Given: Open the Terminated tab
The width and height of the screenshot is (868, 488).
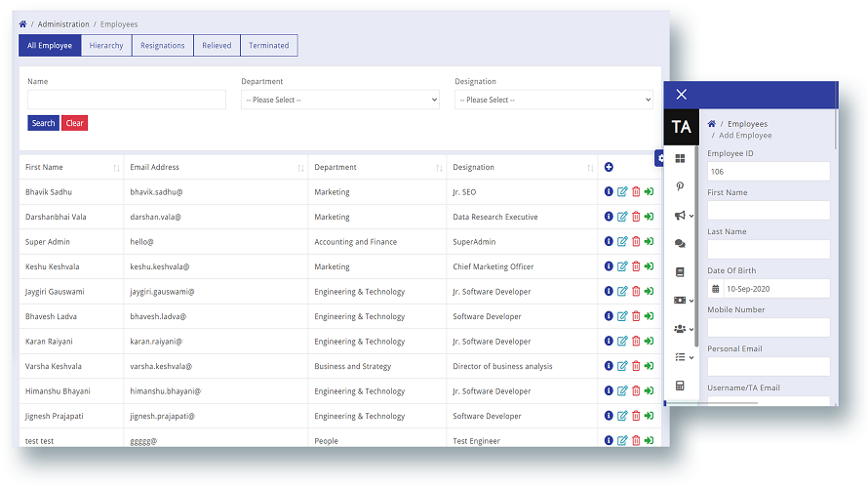Looking at the screenshot, I should click(x=268, y=46).
